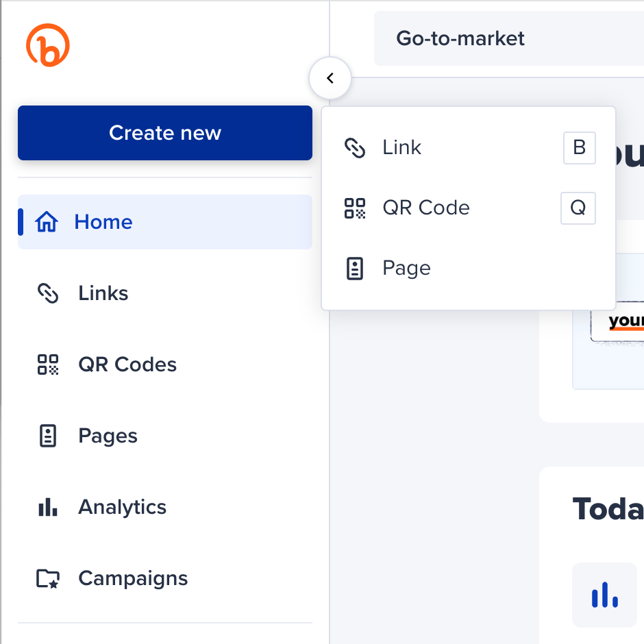This screenshot has height=644, width=644.
Task: Click the Link icon in the create menu
Action: click(356, 147)
